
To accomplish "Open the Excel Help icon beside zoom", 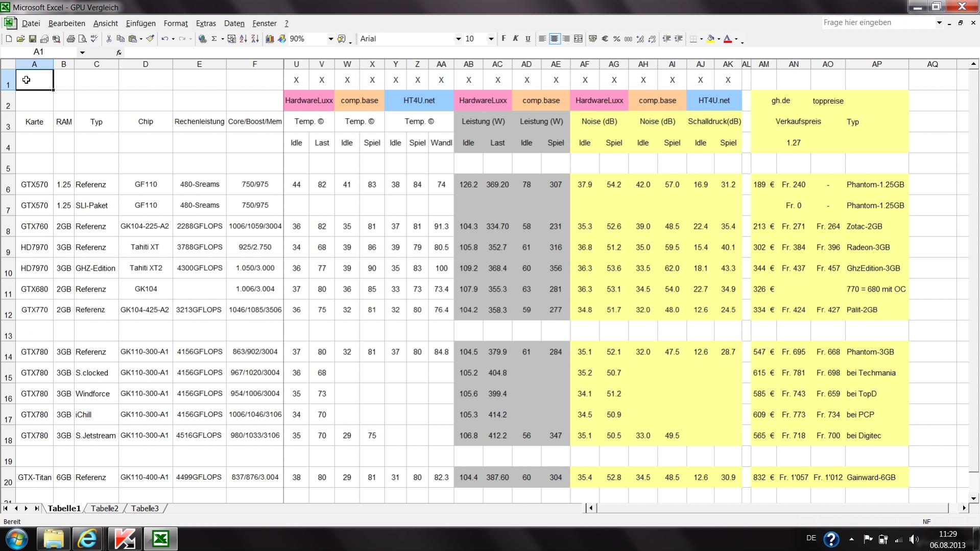I will coord(342,39).
